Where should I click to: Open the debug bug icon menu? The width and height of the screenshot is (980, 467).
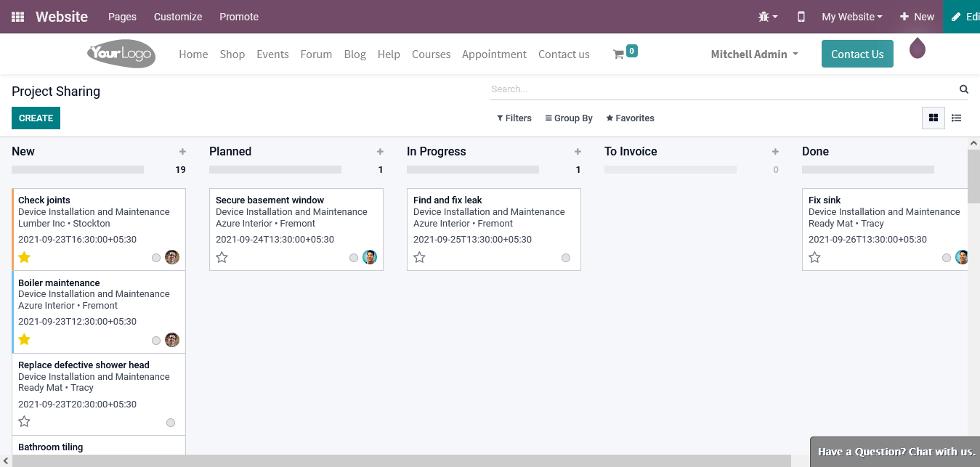point(765,16)
